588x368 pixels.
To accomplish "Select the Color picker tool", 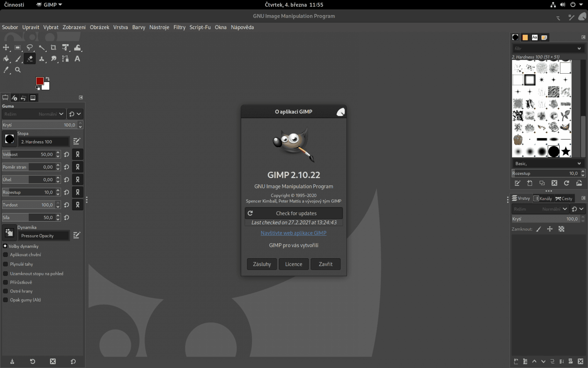I will [x=6, y=70].
